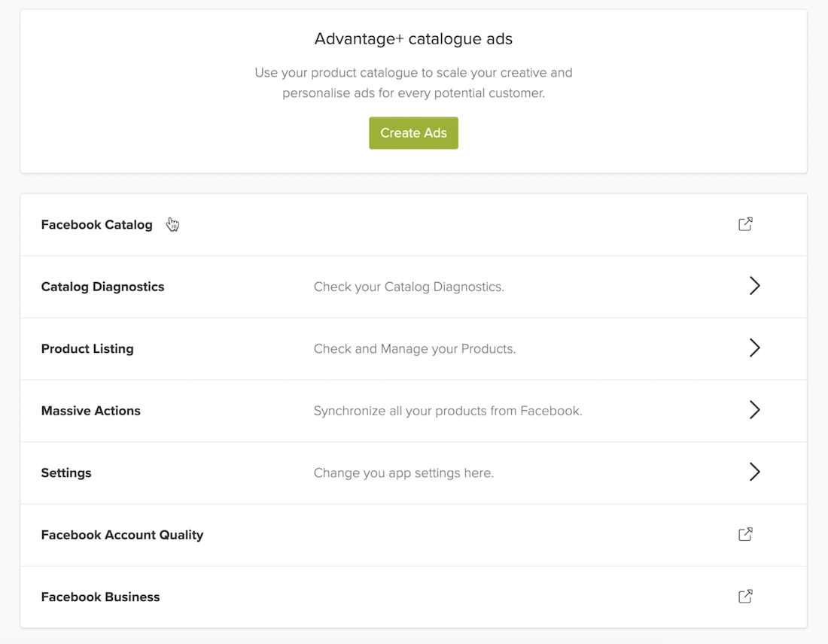
Task: Select the Massive Actions row title
Action: pos(90,411)
